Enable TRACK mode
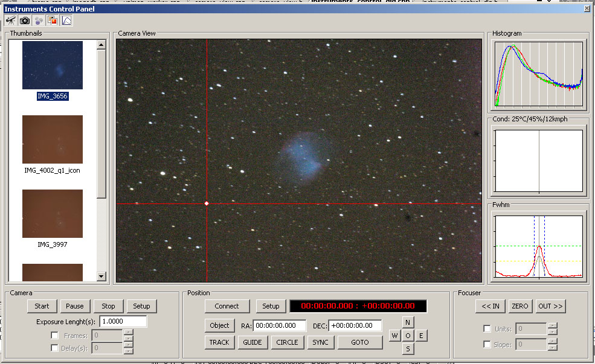This screenshot has height=364, width=595. click(x=219, y=342)
